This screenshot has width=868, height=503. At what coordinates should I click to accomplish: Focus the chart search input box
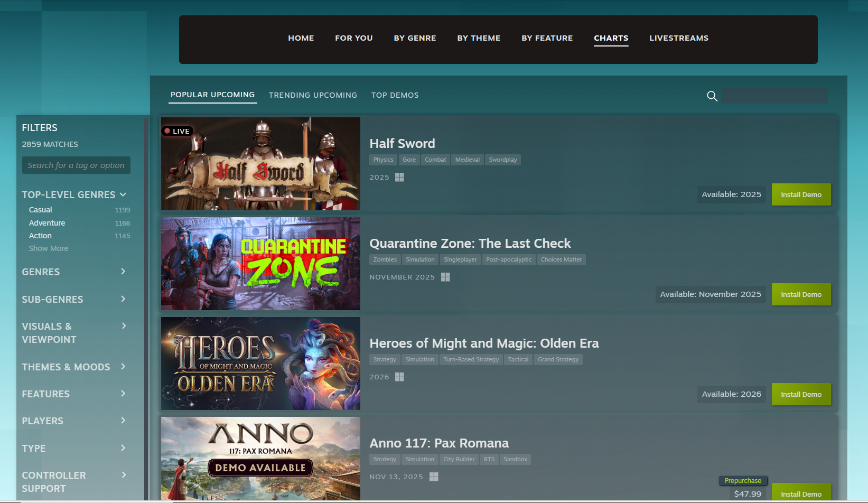[775, 96]
